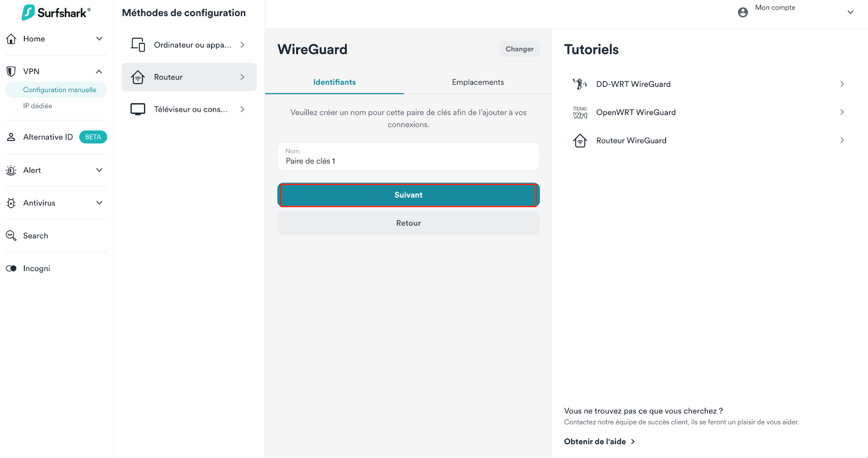The image size is (868, 458).
Task: Click the Routeur WireGuard tutorial icon
Action: pos(580,140)
